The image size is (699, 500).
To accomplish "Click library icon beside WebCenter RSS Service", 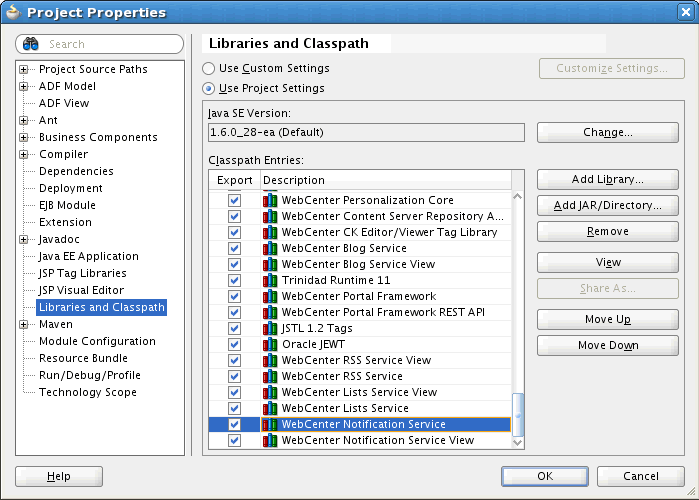I will [270, 376].
